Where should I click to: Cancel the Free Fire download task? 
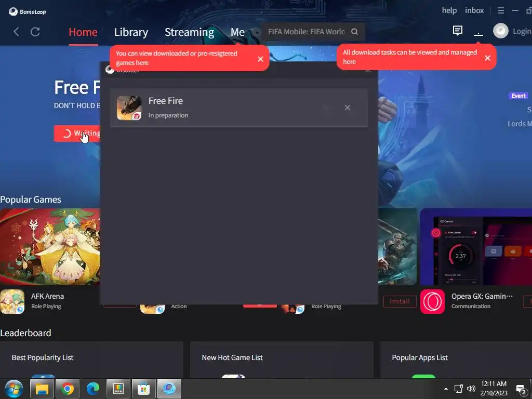click(x=348, y=108)
